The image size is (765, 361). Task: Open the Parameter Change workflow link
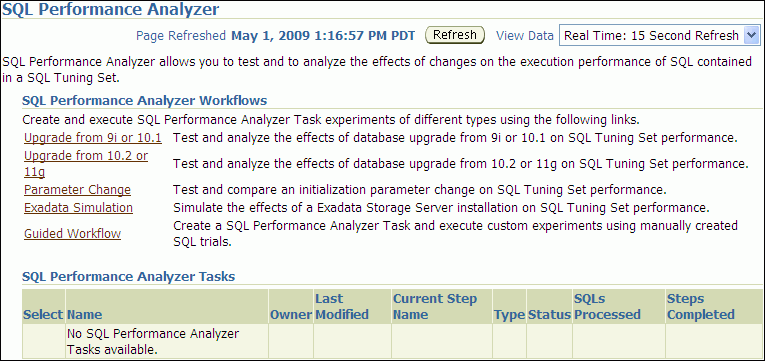tap(78, 189)
